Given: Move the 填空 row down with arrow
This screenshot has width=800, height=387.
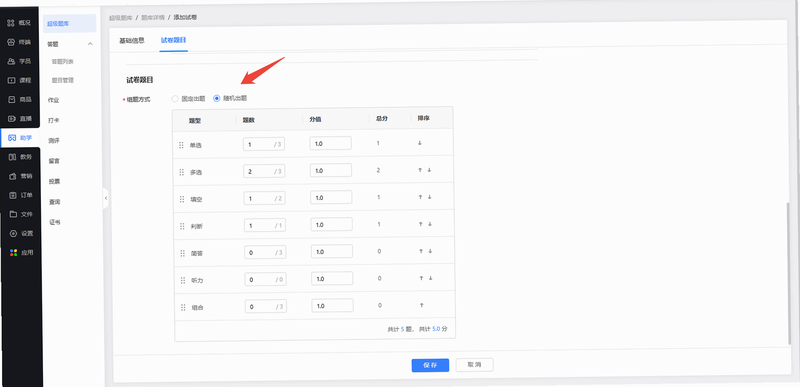Looking at the screenshot, I should pos(430,197).
